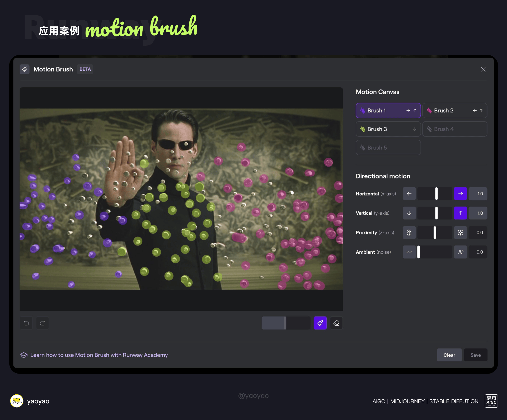Viewport: 507px width, 420px height.
Task: Select the Brush 5 slot
Action: click(388, 148)
